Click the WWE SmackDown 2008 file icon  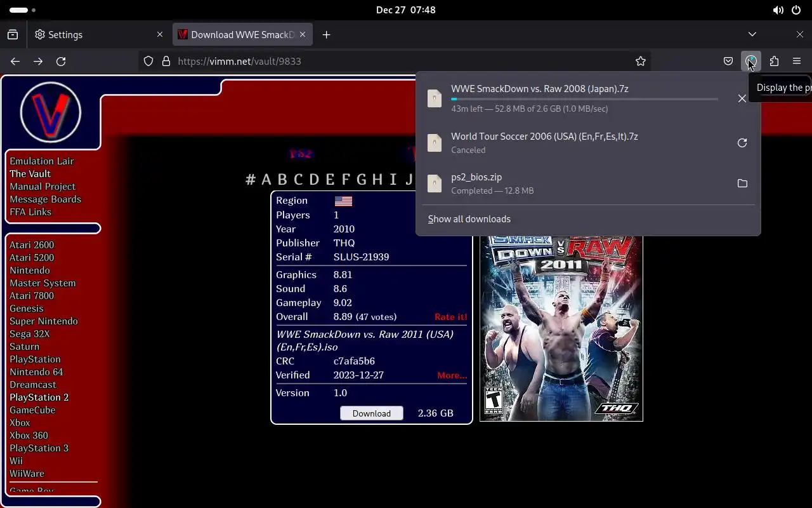tap(435, 98)
